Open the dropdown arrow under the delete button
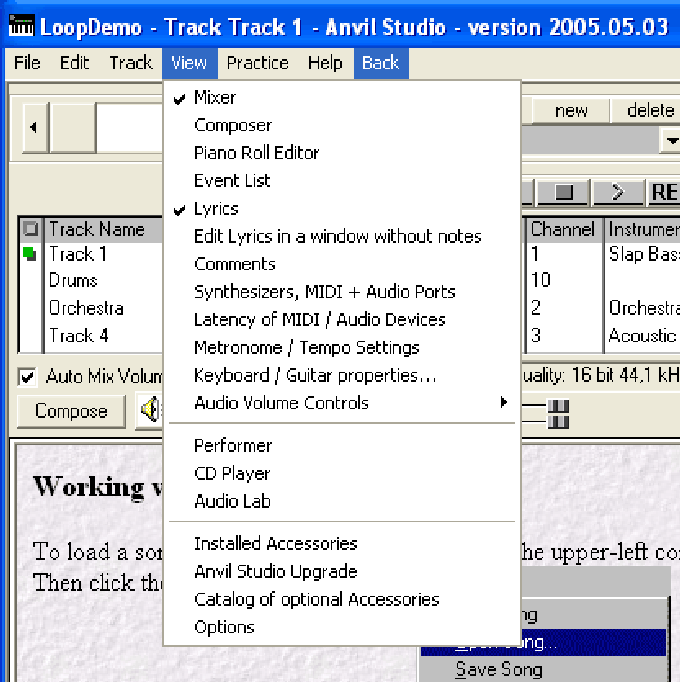This screenshot has height=682, width=680. (670, 140)
